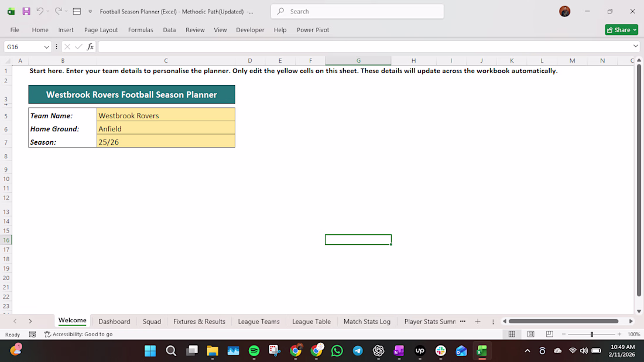Switch to the Home ribbon tab
The width and height of the screenshot is (644, 362).
pyautogui.click(x=40, y=30)
